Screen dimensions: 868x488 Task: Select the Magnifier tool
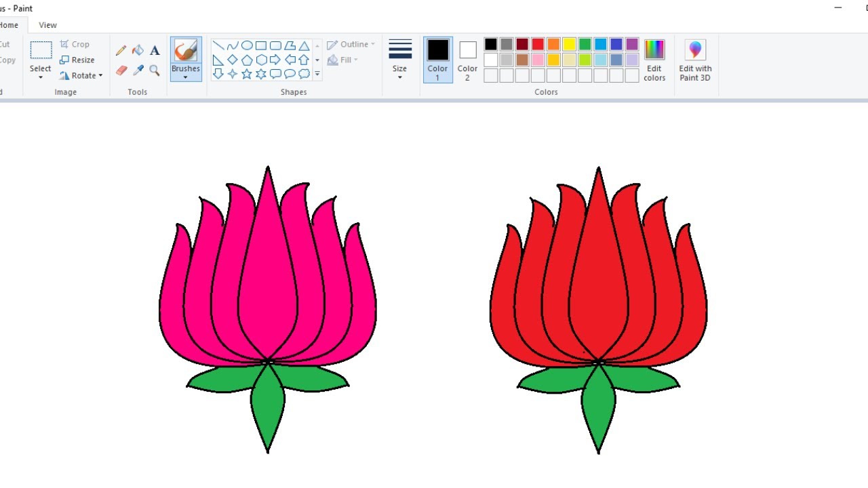point(155,70)
